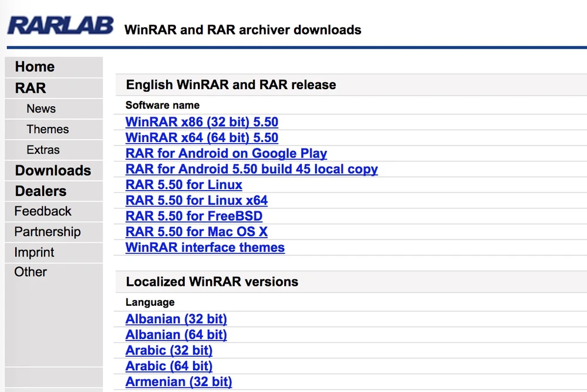
Task: Open WinRAR interface themes link
Action: pyautogui.click(x=205, y=248)
